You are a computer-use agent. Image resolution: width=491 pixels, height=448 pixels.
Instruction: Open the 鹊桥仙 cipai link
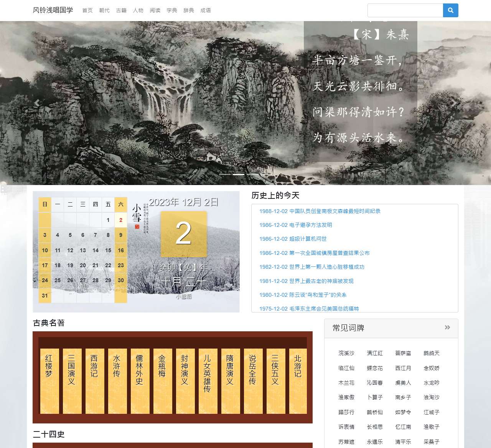click(x=375, y=412)
